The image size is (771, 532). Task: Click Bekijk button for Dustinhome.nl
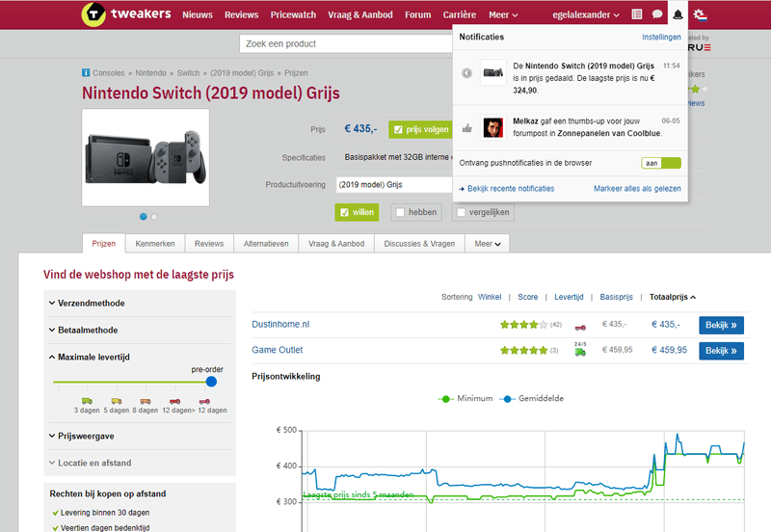pos(721,325)
